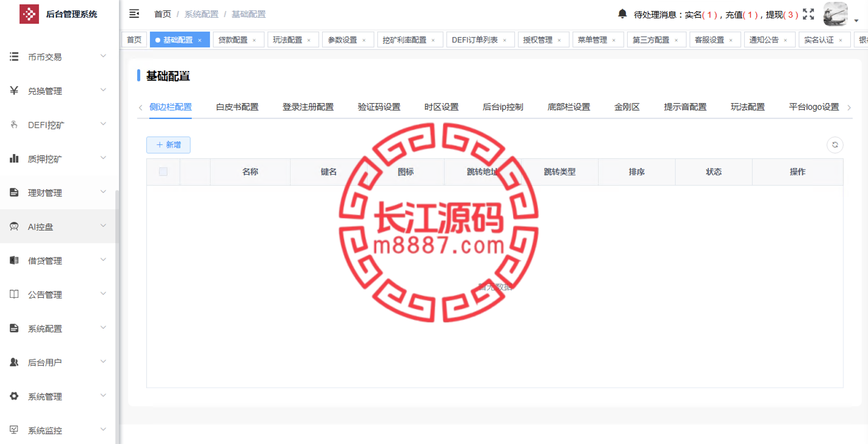Switch to 后台ip控制 tab
This screenshot has width=868, height=444.
(503, 107)
